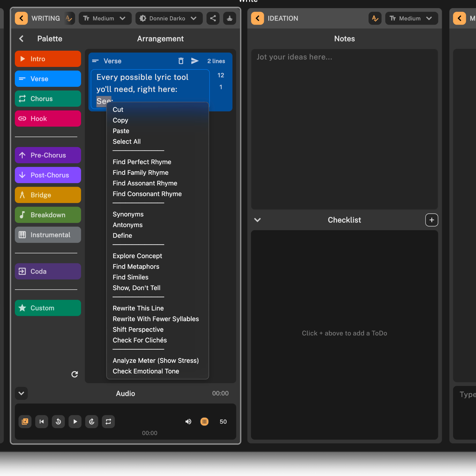The image size is (476, 476).
Task: Click the Notes text area
Action: tap(344, 129)
